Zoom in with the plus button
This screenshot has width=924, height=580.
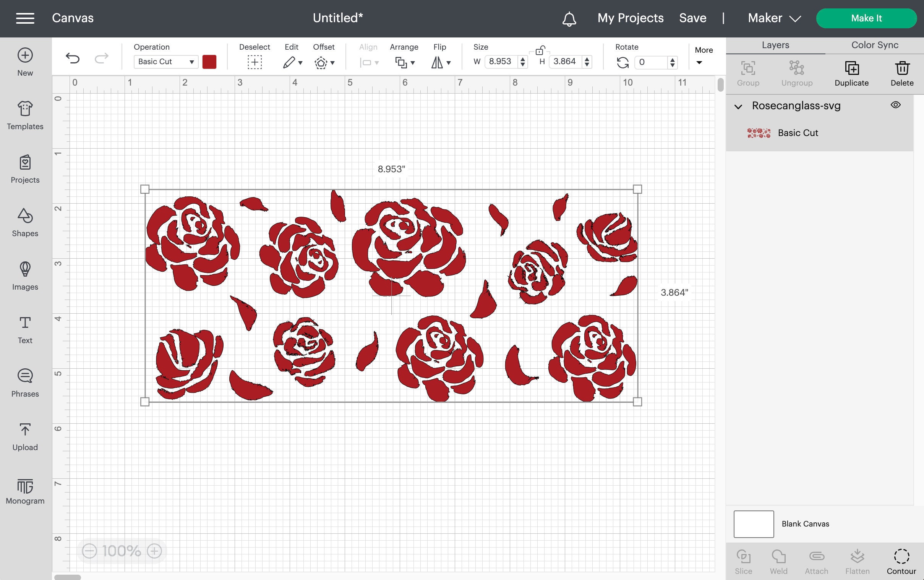154,551
